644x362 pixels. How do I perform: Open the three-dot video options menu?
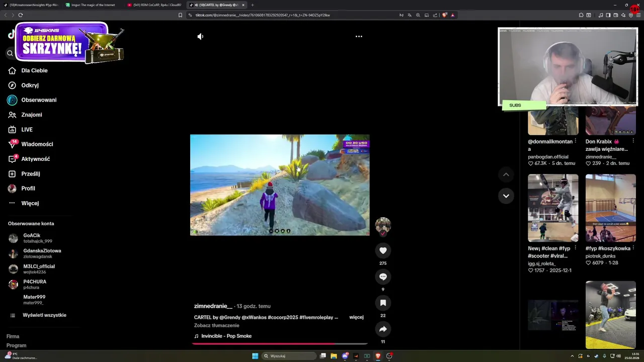pyautogui.click(x=359, y=36)
